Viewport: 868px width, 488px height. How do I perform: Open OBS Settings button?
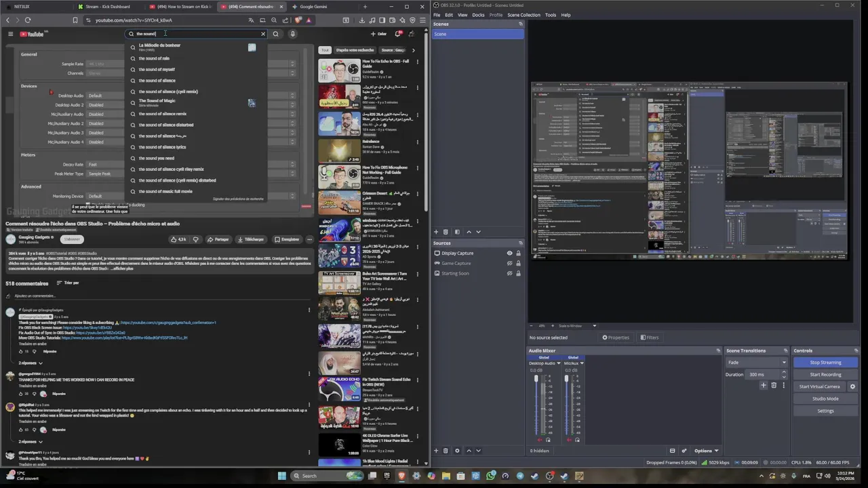pos(825,411)
